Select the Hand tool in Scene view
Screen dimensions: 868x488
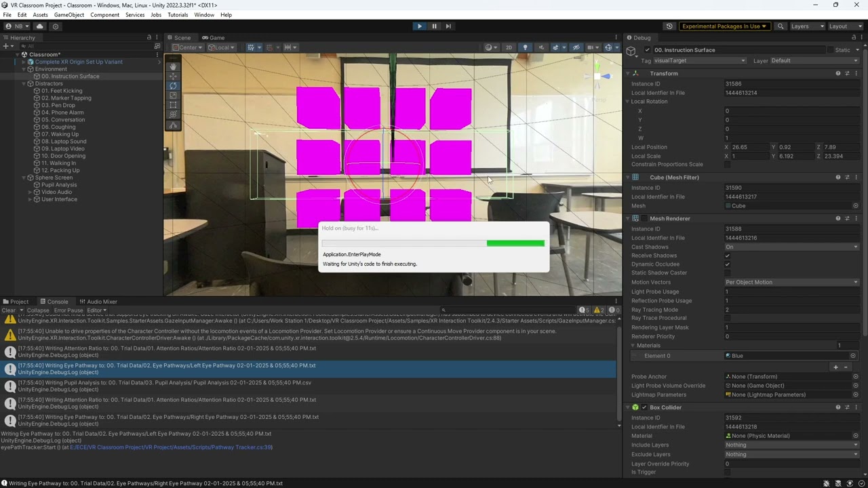click(x=173, y=66)
